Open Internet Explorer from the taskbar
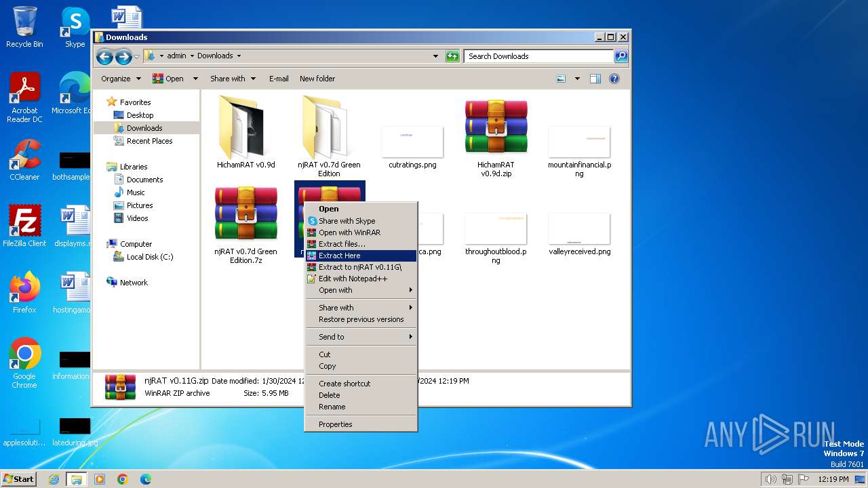This screenshot has width=868, height=488. pyautogui.click(x=54, y=479)
